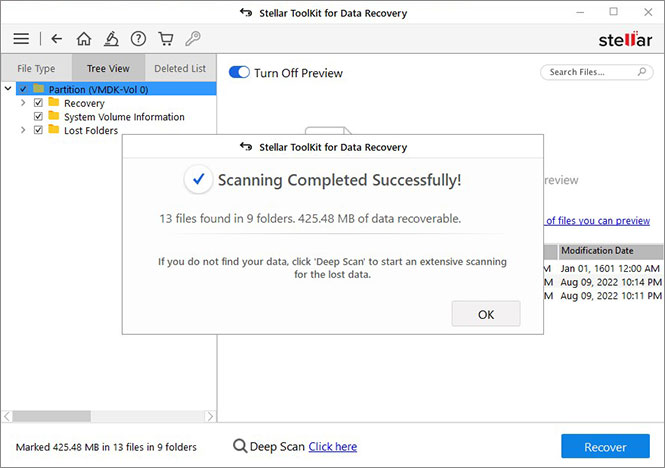665x468 pixels.
Task: Click the Recovery folder icon
Action: (x=53, y=102)
